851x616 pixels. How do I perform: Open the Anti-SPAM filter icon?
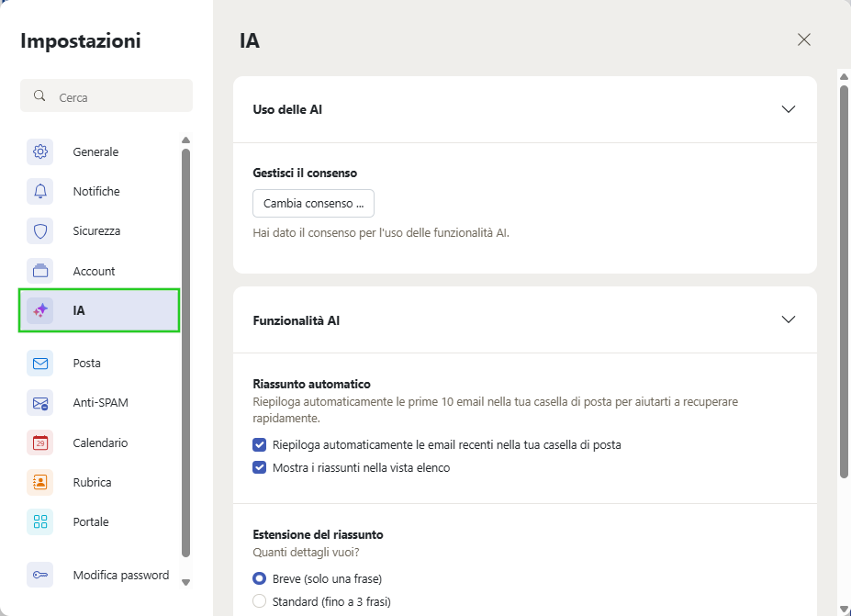tap(39, 402)
